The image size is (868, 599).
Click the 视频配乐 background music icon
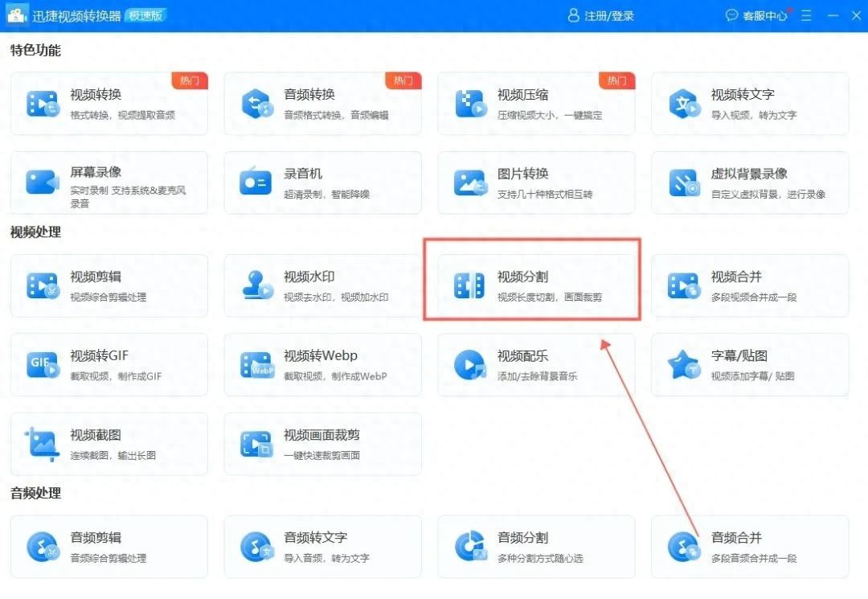coord(469,365)
